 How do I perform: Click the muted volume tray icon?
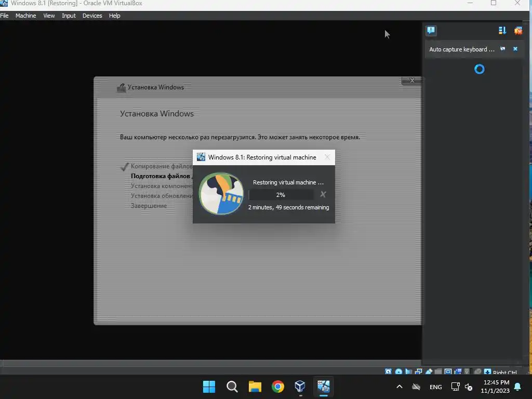coord(469,387)
